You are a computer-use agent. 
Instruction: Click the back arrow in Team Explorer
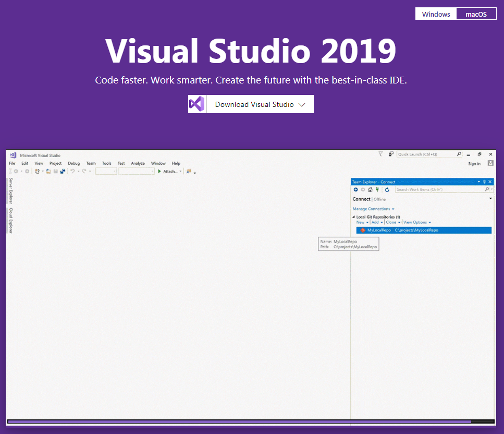tap(356, 190)
